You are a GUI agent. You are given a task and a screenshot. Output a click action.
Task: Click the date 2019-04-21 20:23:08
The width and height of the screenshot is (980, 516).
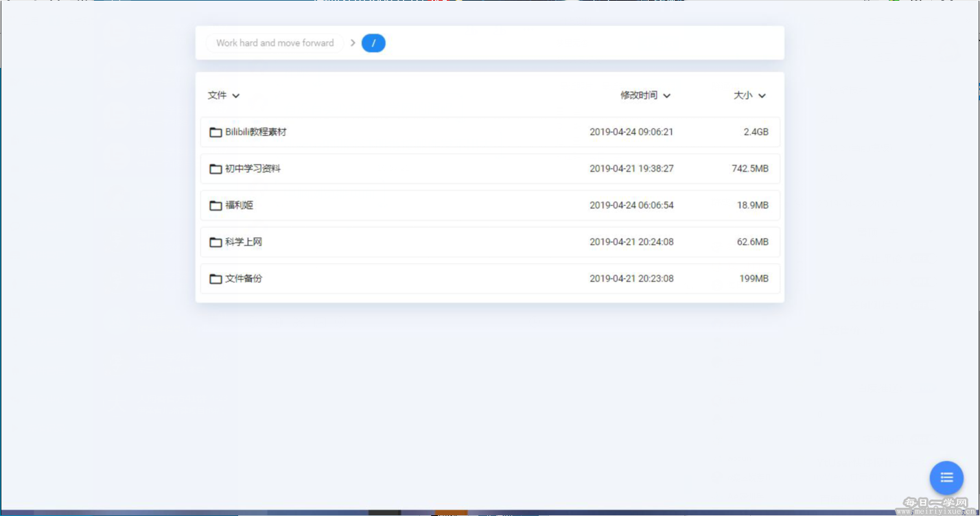tap(631, 279)
